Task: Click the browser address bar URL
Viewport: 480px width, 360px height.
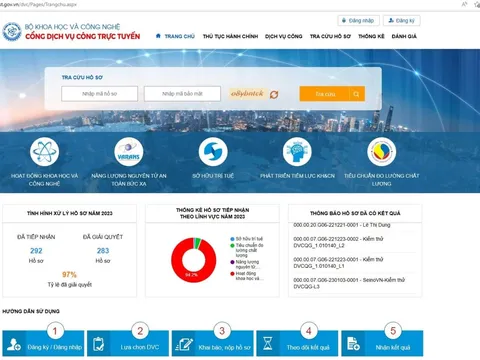Action: click(39, 4)
